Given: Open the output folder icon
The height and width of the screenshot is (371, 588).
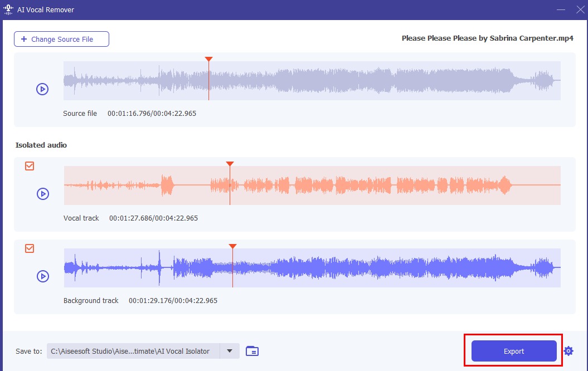Looking at the screenshot, I should click(252, 351).
